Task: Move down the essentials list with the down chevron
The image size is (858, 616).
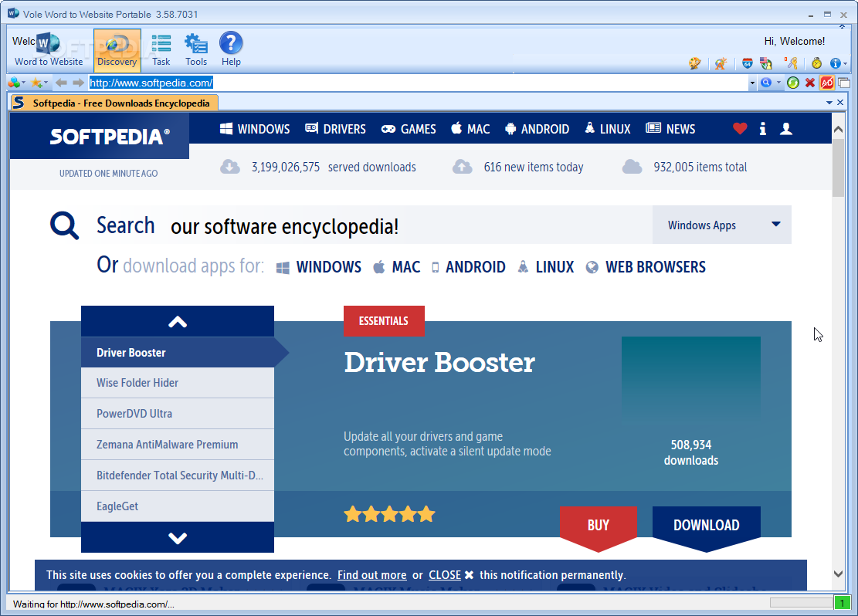Action: coord(178,538)
